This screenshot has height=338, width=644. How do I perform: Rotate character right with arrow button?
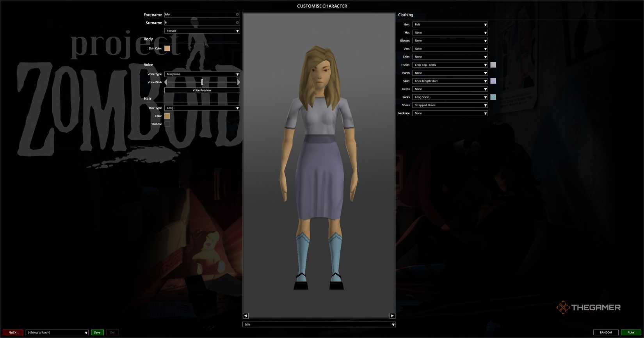392,316
